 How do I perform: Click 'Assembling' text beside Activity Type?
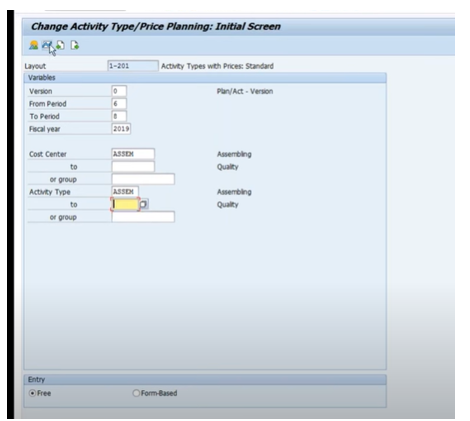point(234,192)
